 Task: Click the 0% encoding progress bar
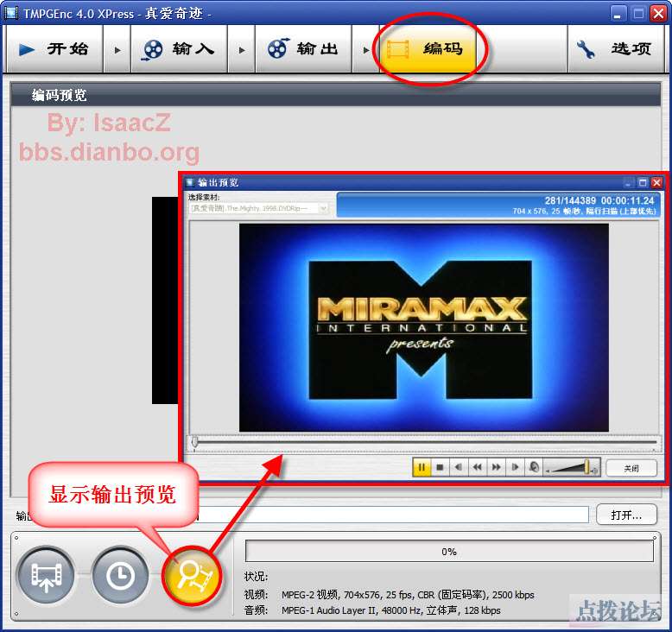pos(449,551)
